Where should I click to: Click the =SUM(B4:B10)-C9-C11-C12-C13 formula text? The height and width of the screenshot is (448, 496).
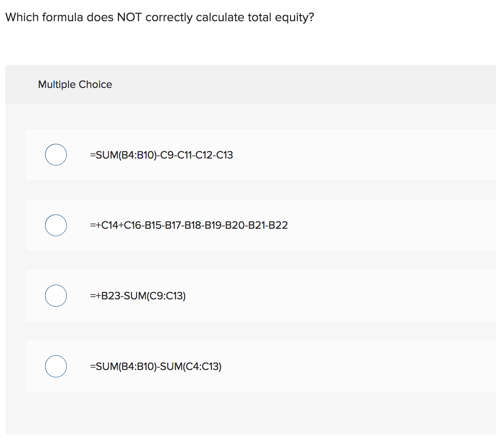[x=161, y=155]
